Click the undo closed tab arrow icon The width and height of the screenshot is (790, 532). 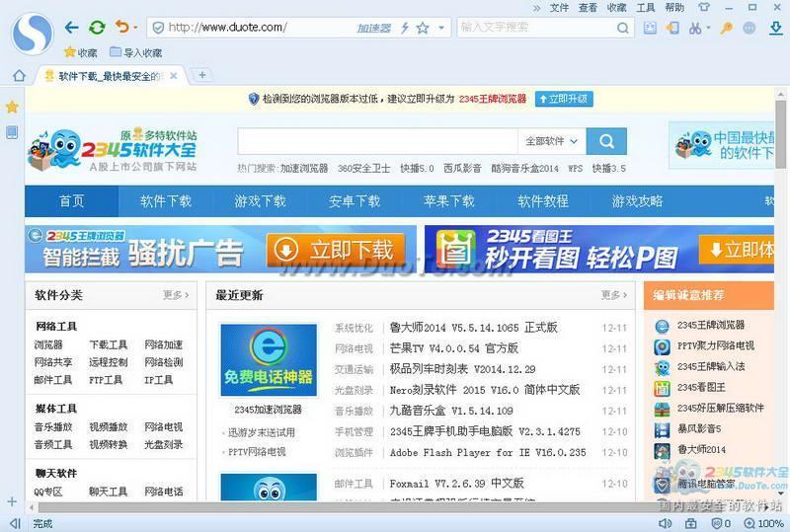pyautogui.click(x=121, y=27)
